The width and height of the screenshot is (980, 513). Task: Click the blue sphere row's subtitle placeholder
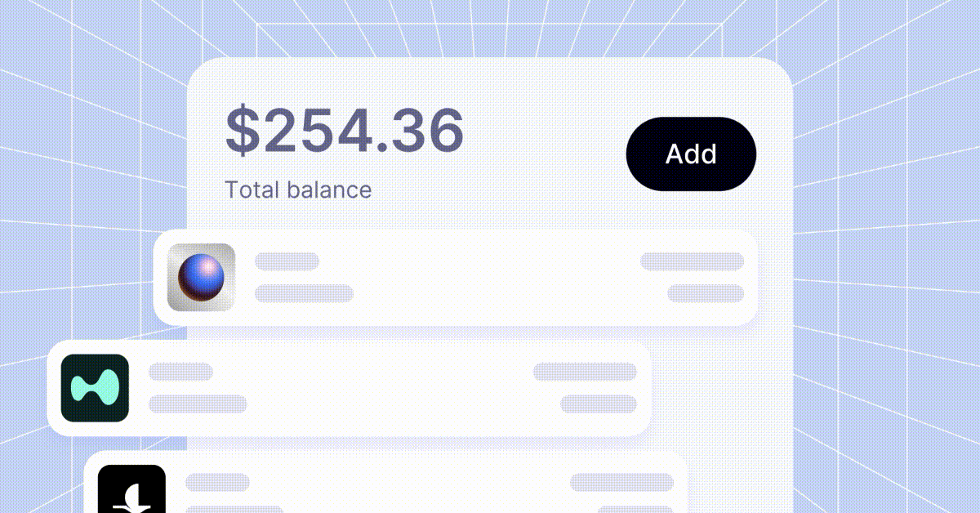click(x=304, y=293)
